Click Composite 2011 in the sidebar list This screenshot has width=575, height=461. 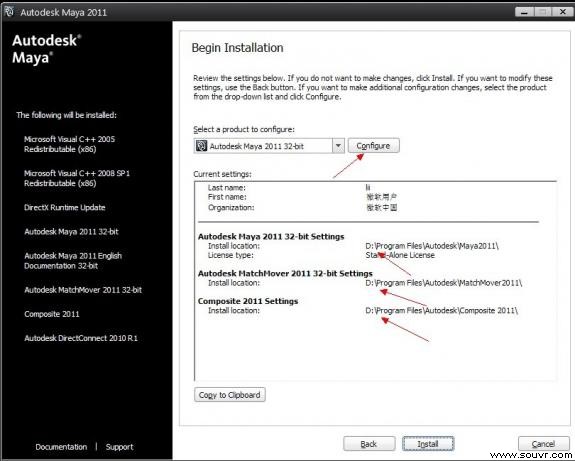click(52, 314)
